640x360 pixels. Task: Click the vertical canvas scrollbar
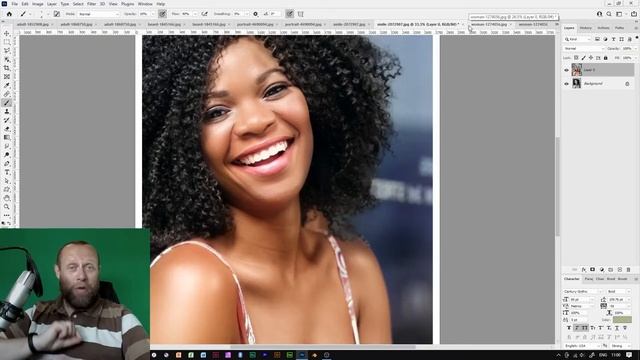pos(558,187)
